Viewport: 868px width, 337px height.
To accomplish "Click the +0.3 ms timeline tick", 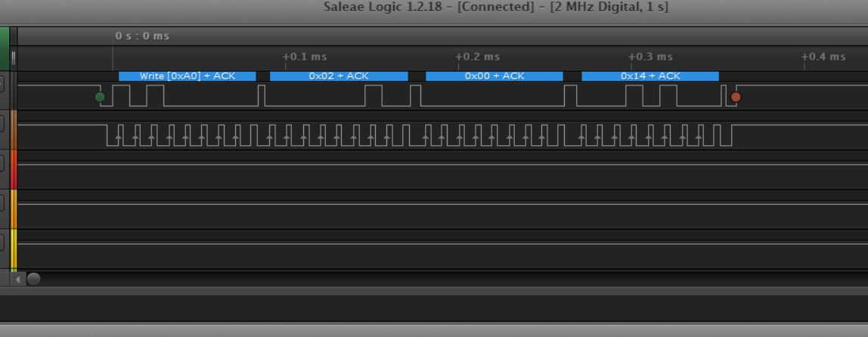I will [651, 57].
